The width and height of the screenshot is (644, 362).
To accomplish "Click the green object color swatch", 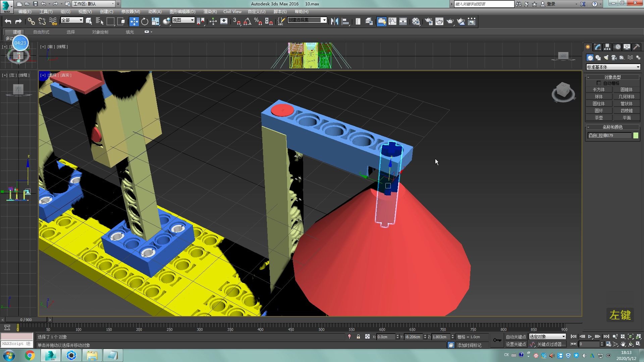I will click(x=636, y=136).
